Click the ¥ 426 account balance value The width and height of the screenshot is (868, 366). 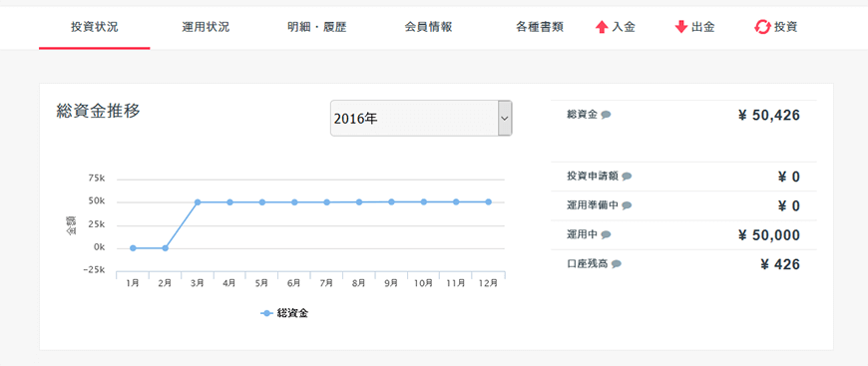coord(780,264)
